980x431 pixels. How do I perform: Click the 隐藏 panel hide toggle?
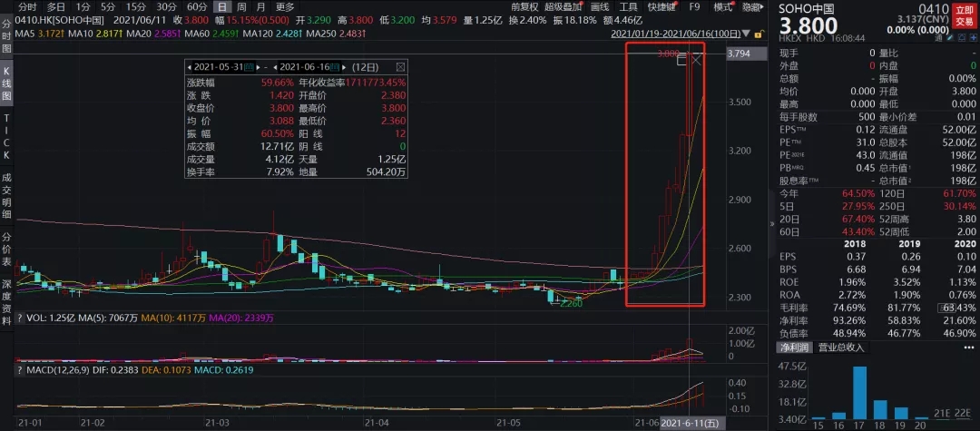click(x=752, y=7)
